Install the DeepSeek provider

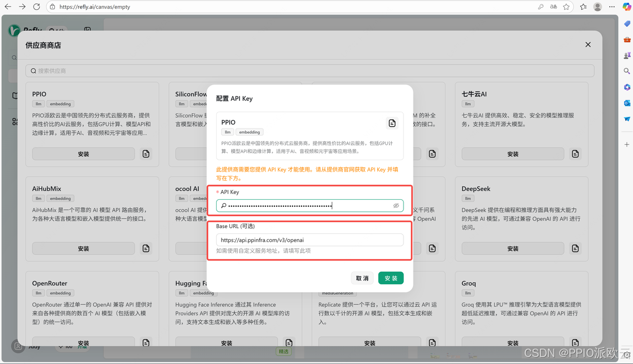513,248
